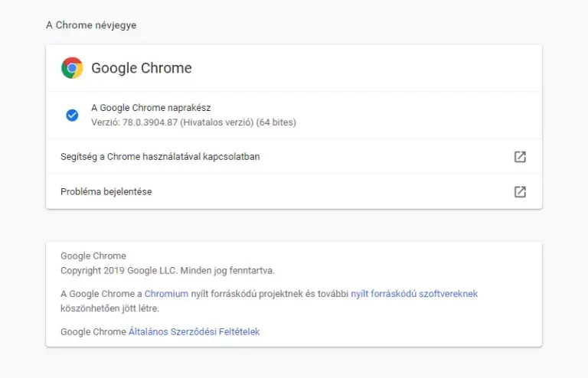The width and height of the screenshot is (588, 378).
Task: Click the 'Google Chrome' title text
Action: (142, 68)
